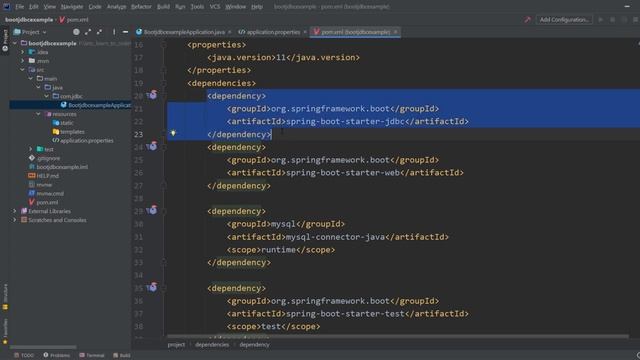Click Maven gutter icon on line 29
640x360 pixels.
click(x=152, y=210)
